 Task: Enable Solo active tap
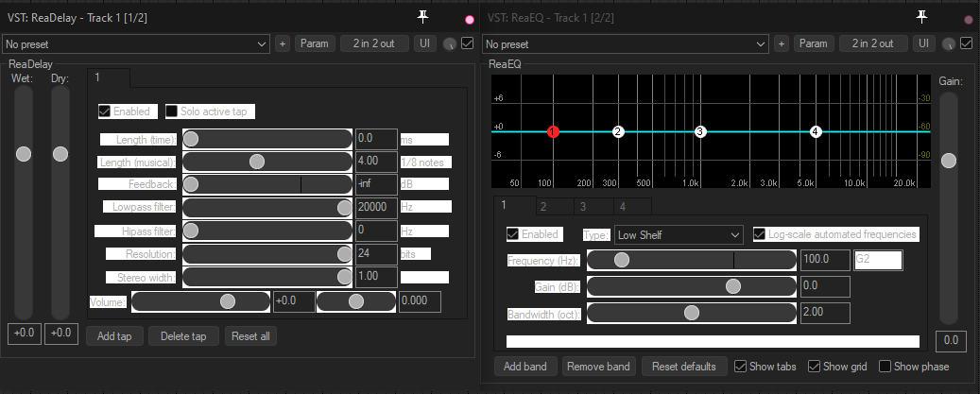[172, 111]
